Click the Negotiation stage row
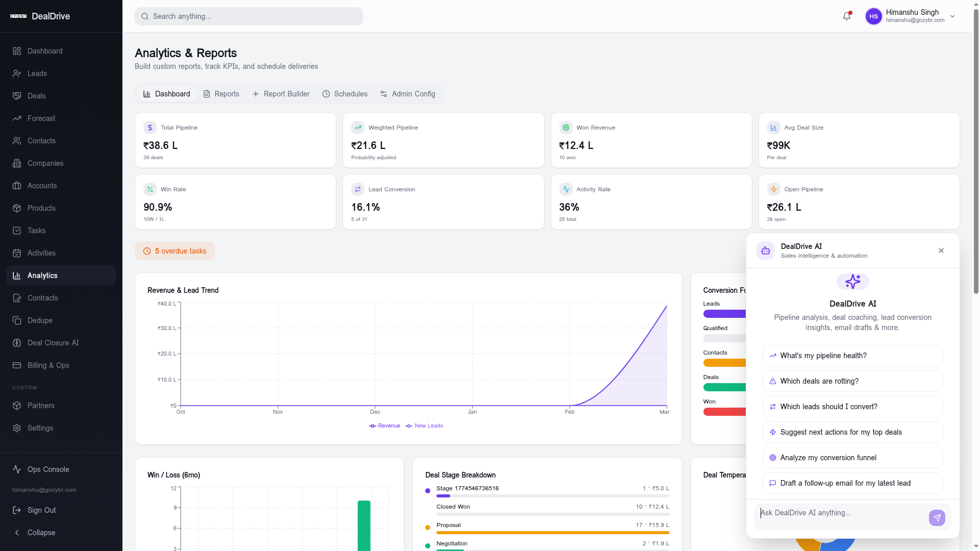This screenshot has width=980, height=551. tap(547, 546)
